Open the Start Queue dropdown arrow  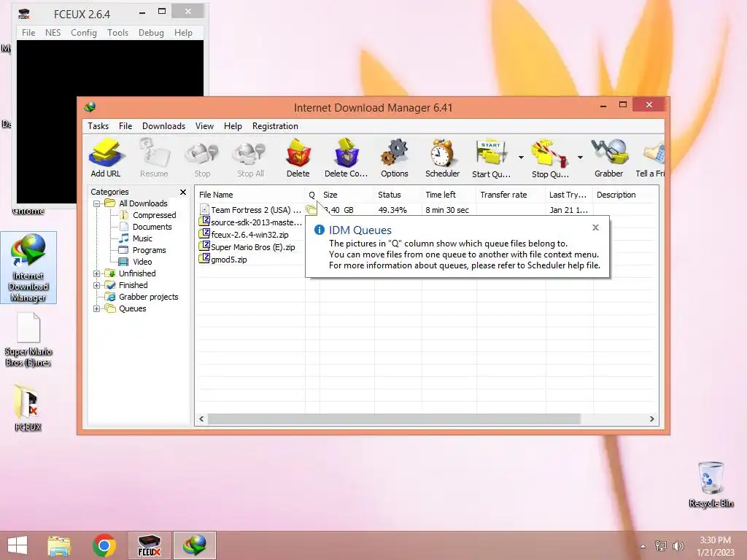click(521, 157)
